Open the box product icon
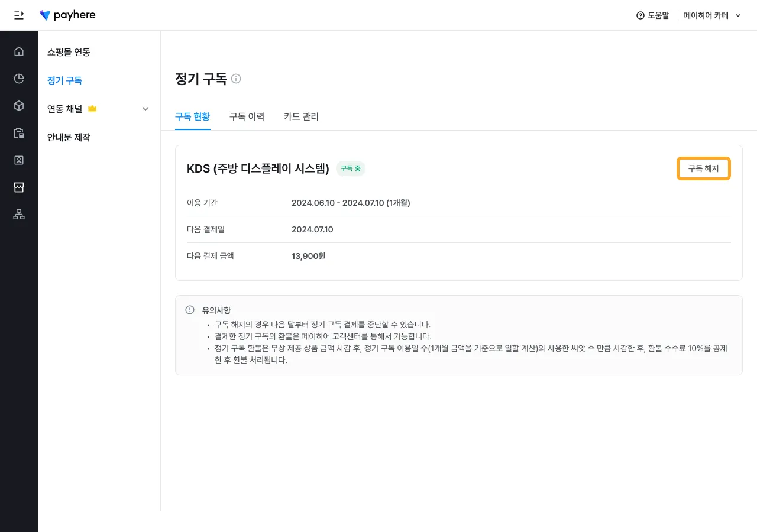 point(19,106)
